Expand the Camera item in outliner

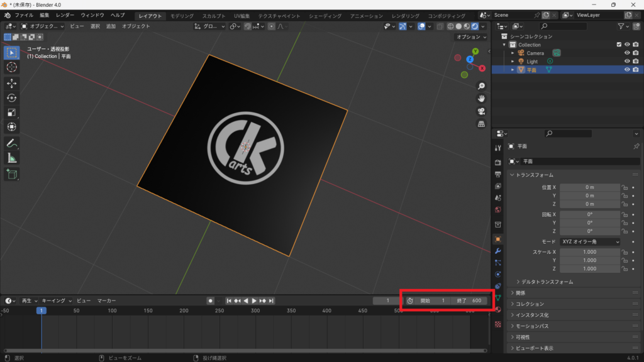pos(513,53)
